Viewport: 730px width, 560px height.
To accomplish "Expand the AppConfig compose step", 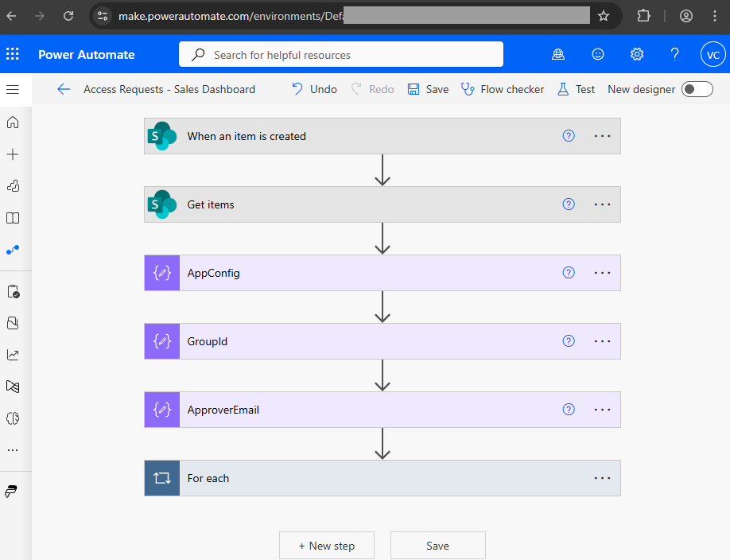I will tap(382, 273).
